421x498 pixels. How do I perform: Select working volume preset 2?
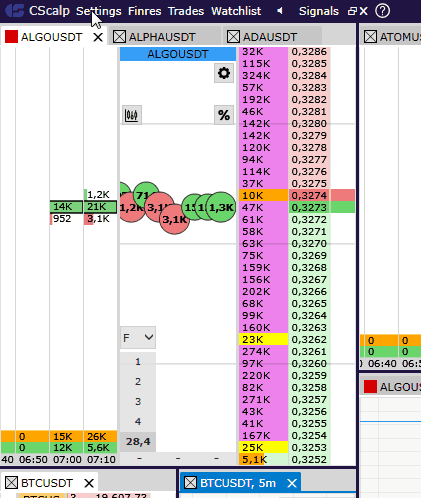click(x=138, y=382)
